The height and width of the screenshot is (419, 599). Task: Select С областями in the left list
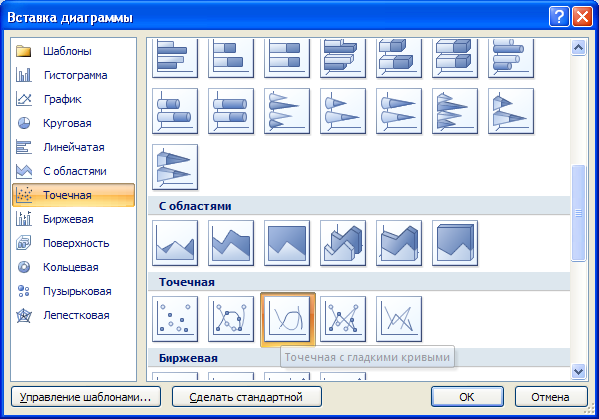click(x=73, y=171)
